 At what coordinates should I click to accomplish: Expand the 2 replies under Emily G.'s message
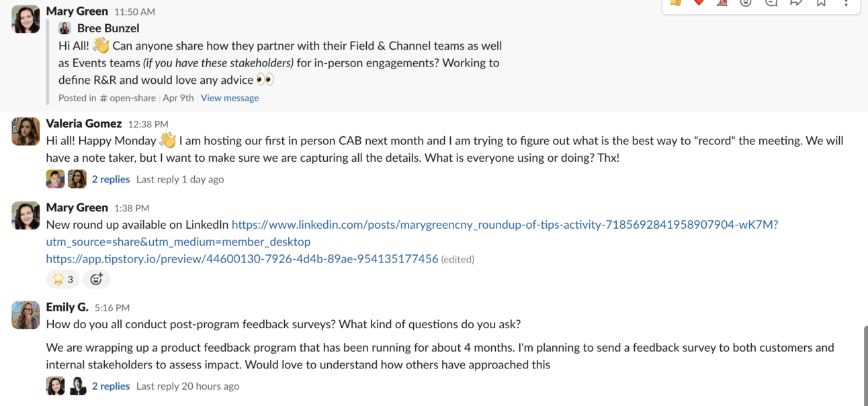(111, 386)
